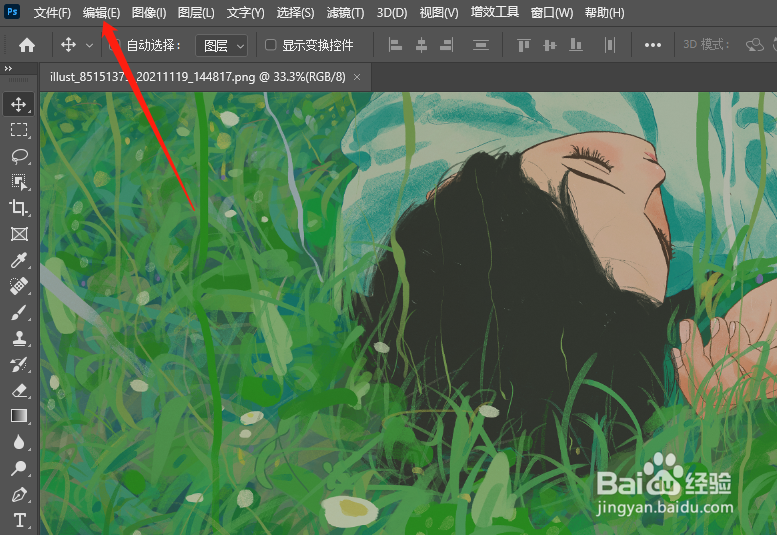Select the Gradient tool
The height and width of the screenshot is (535, 777).
pyautogui.click(x=19, y=416)
